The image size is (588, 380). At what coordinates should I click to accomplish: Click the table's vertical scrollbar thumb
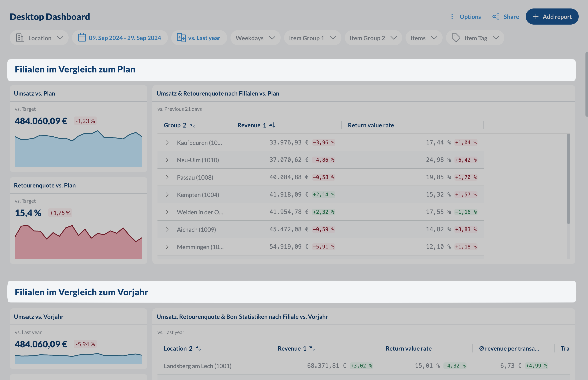(x=568, y=179)
